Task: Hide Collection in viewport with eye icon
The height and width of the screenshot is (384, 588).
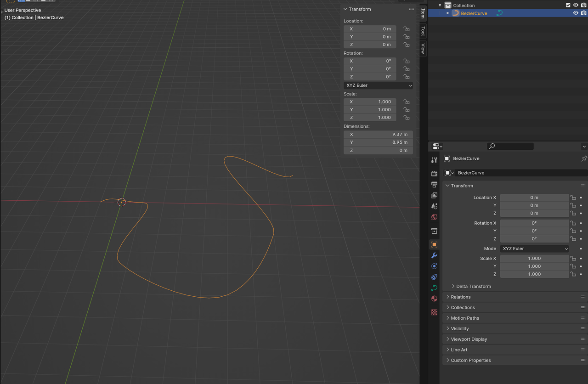Action: [x=576, y=6]
